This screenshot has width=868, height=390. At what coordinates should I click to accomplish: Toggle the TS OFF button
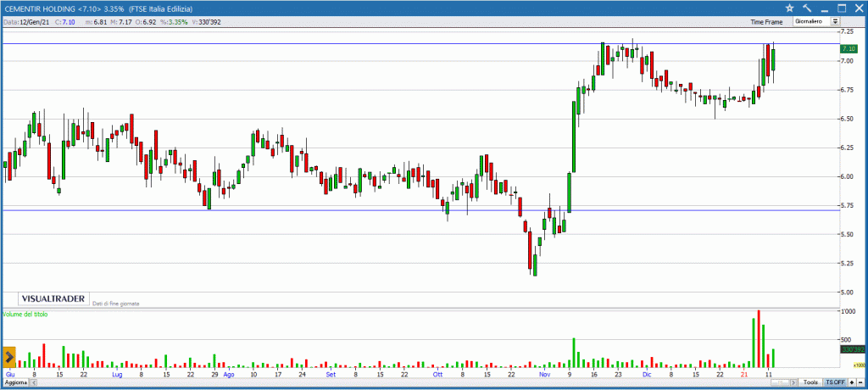835,382
